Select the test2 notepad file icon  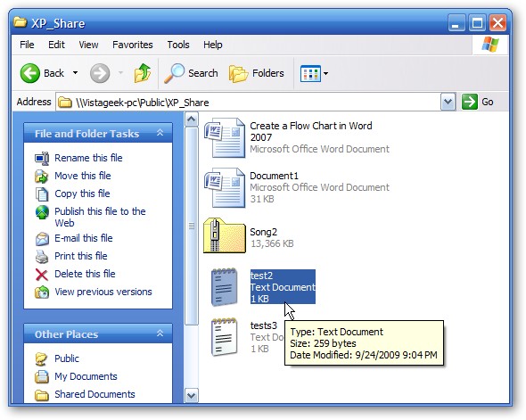[x=225, y=287]
